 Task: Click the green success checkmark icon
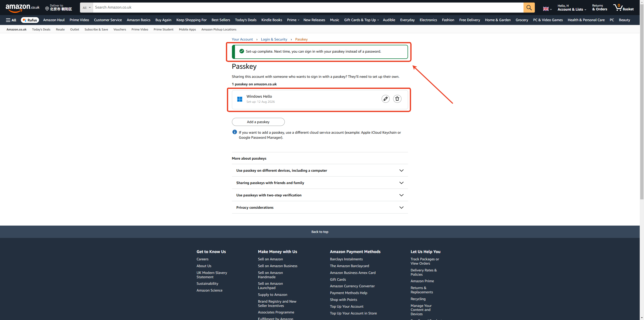pyautogui.click(x=242, y=51)
